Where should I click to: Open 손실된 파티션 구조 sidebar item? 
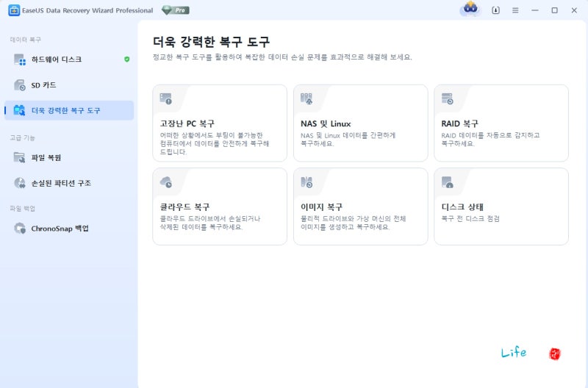tap(69, 183)
